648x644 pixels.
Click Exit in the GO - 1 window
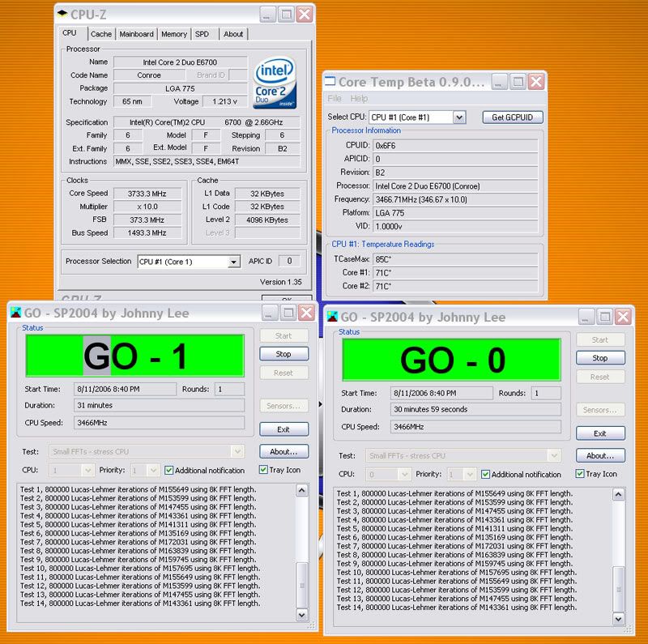[283, 429]
